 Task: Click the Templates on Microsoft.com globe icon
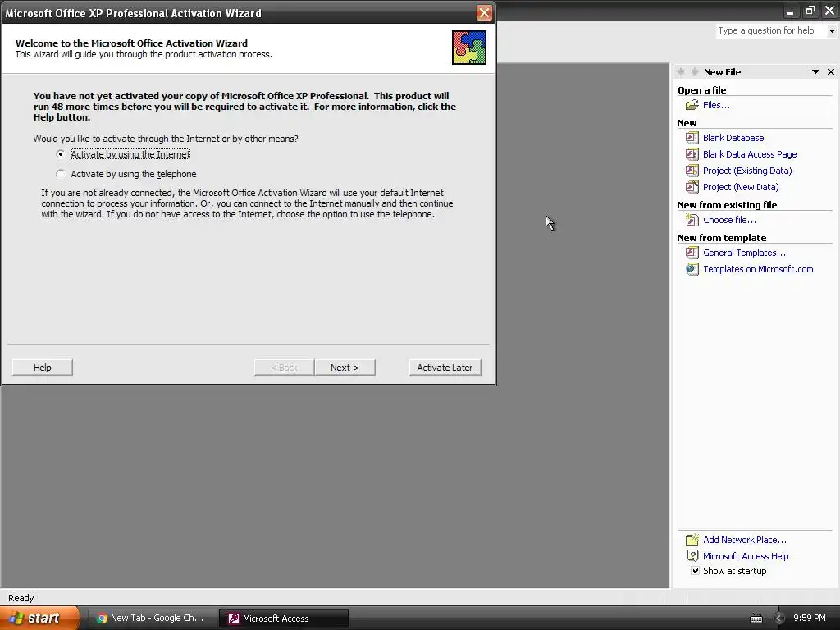[692, 269]
